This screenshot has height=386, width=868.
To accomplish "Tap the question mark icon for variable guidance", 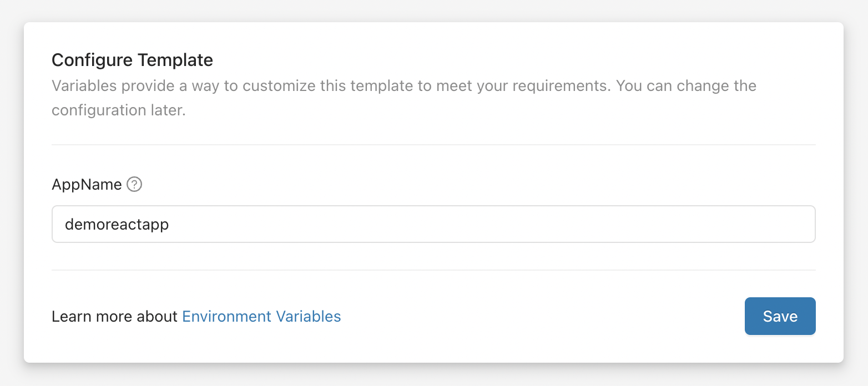I will (134, 184).
